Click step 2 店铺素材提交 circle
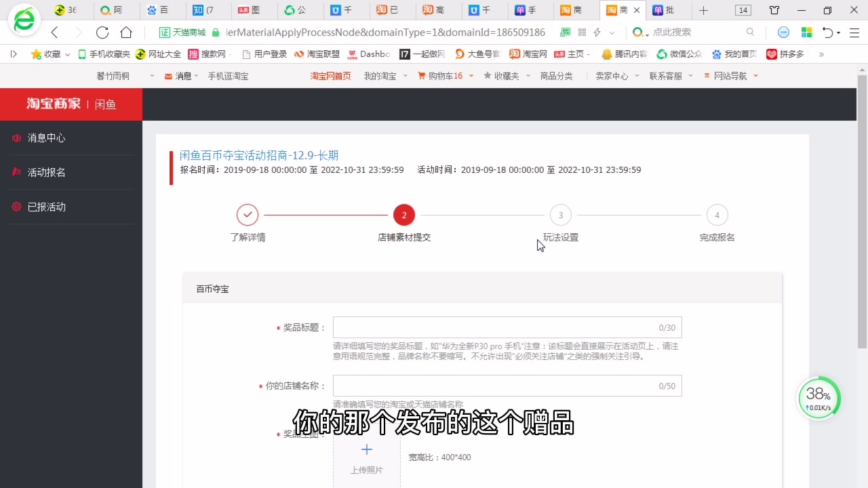868x488 pixels. coord(404,215)
